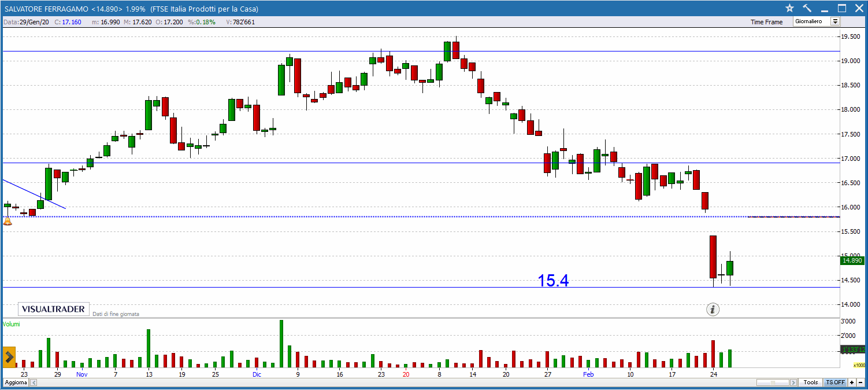868x390 pixels.
Task: Click the volume value V: 782'661
Action: [x=240, y=22]
